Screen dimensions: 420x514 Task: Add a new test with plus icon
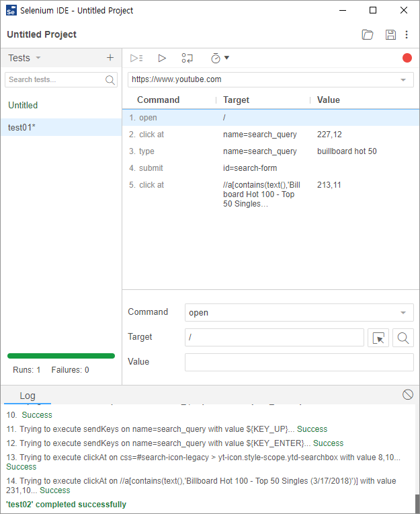[110, 58]
